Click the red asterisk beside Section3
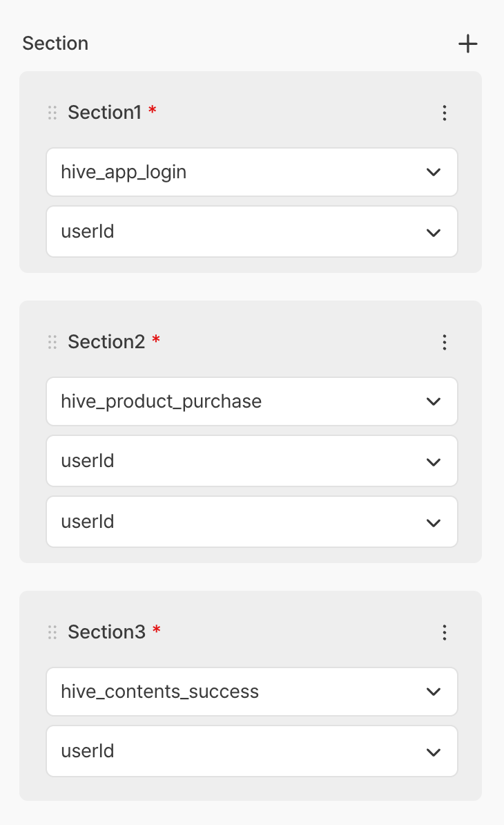Image resolution: width=504 pixels, height=825 pixels. pos(157,631)
